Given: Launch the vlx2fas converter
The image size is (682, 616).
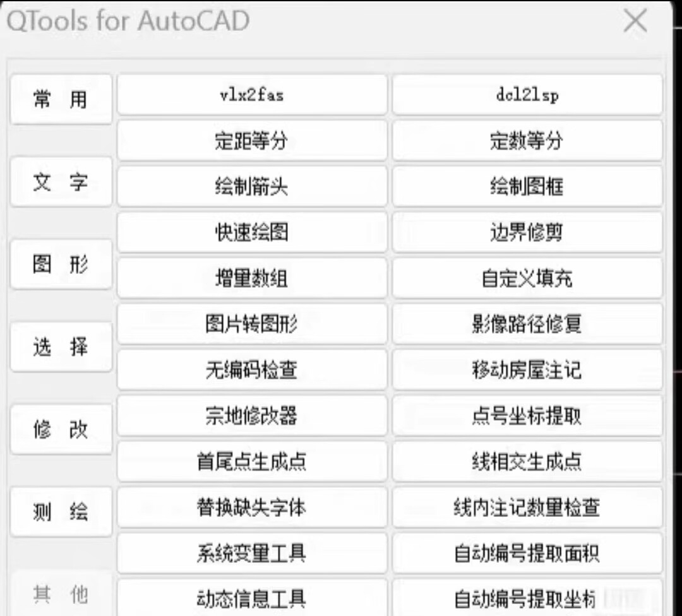Looking at the screenshot, I should [x=251, y=95].
